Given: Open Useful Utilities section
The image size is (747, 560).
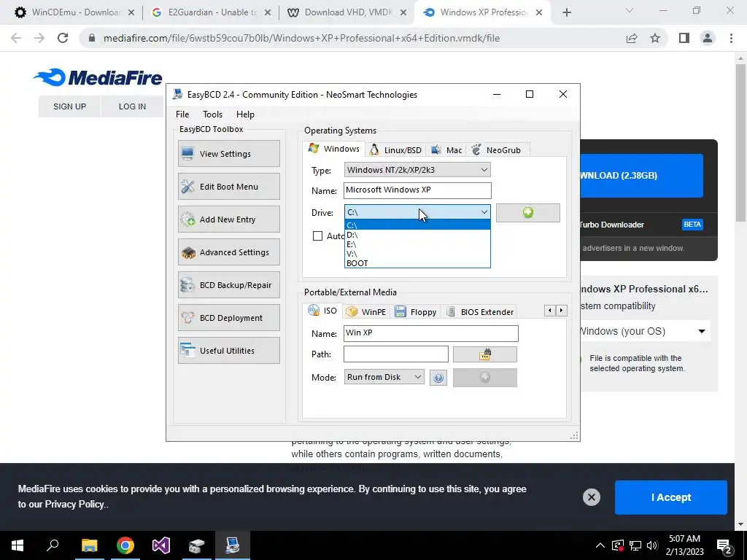Looking at the screenshot, I should (228, 351).
